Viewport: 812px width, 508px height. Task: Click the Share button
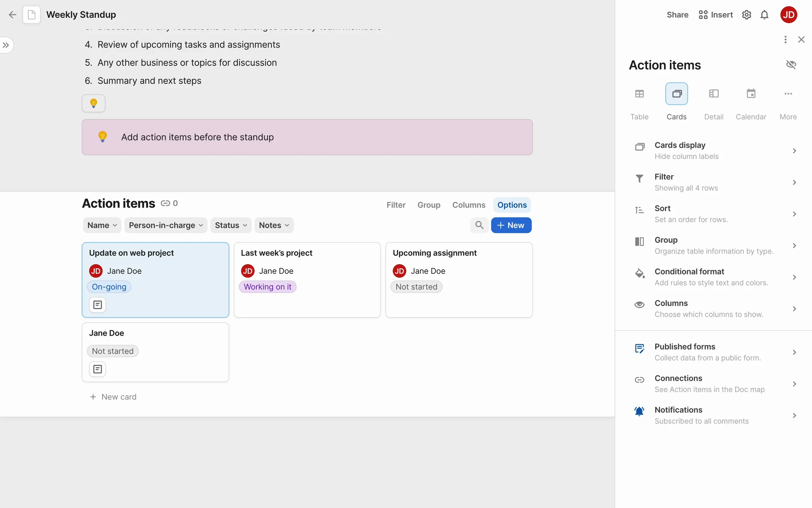(677, 15)
